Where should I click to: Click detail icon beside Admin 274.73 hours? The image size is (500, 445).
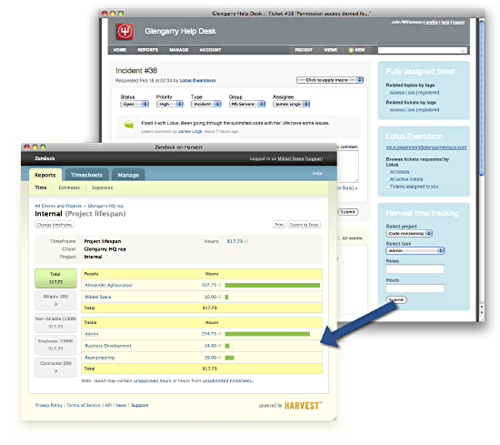click(220, 334)
